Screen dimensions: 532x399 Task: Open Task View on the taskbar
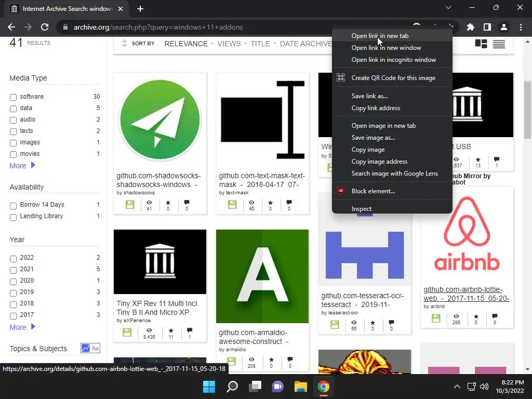click(255, 387)
